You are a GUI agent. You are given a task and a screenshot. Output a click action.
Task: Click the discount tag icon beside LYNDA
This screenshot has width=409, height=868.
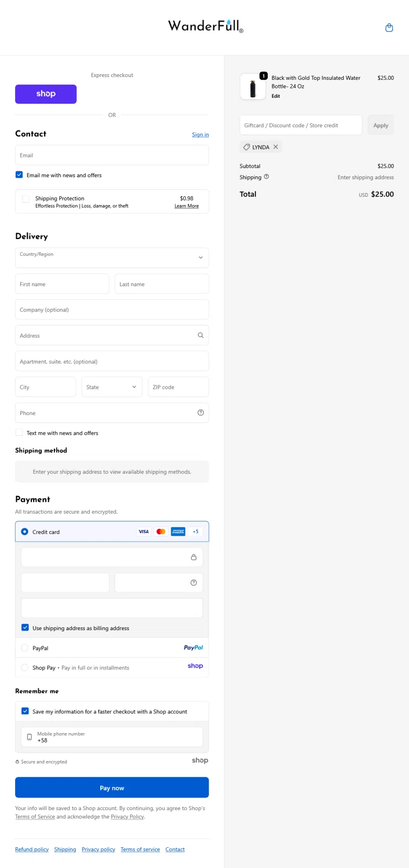247,147
